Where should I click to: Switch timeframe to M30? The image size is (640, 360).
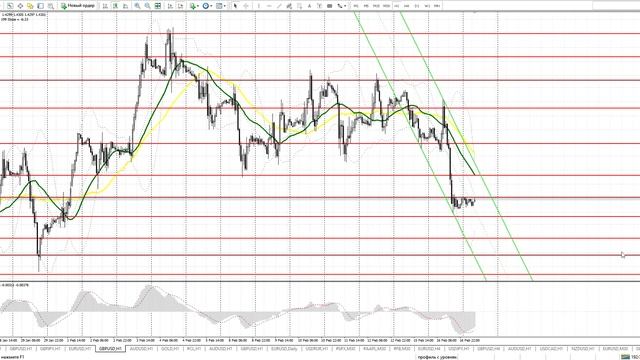pos(387,6)
